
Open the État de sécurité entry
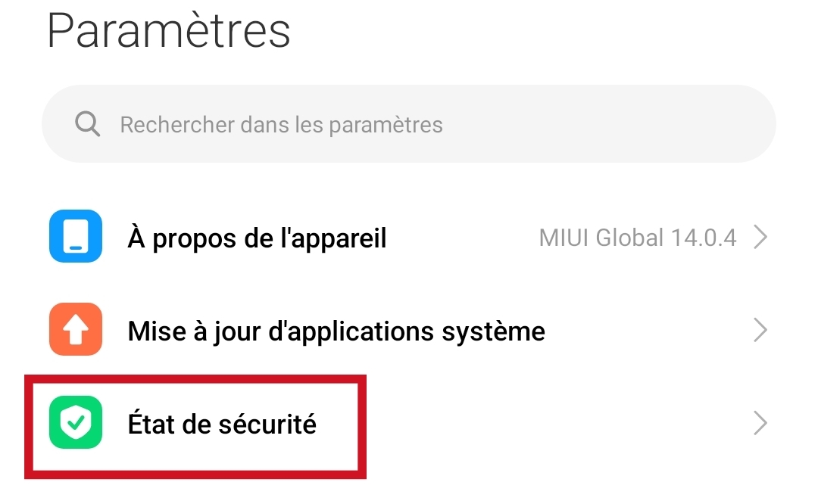click(x=222, y=424)
